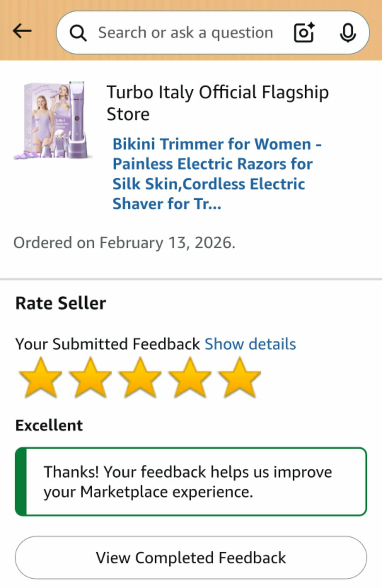The image size is (382, 588).
Task: Start voice search with the microphone
Action: coord(348,33)
